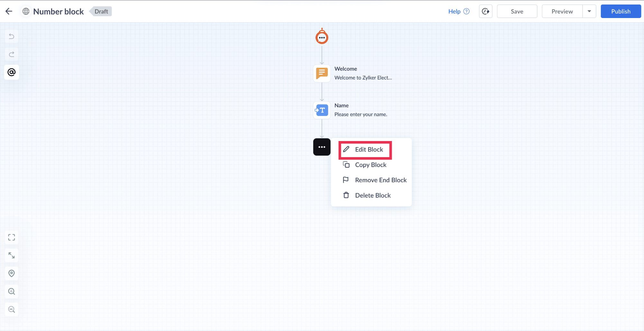This screenshot has width=644, height=331.
Task: Open the @ variables icon
Action: click(12, 72)
